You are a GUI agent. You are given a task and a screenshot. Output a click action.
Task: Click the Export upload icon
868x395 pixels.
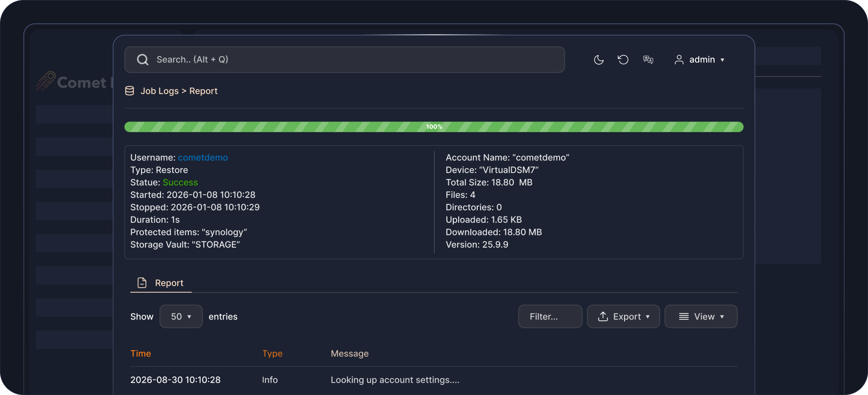pyautogui.click(x=603, y=316)
